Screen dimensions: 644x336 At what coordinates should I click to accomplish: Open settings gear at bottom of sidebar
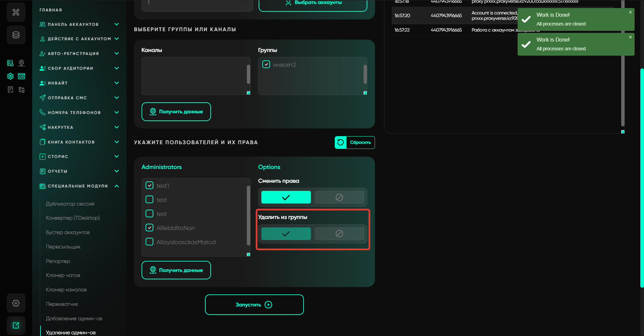click(16, 303)
